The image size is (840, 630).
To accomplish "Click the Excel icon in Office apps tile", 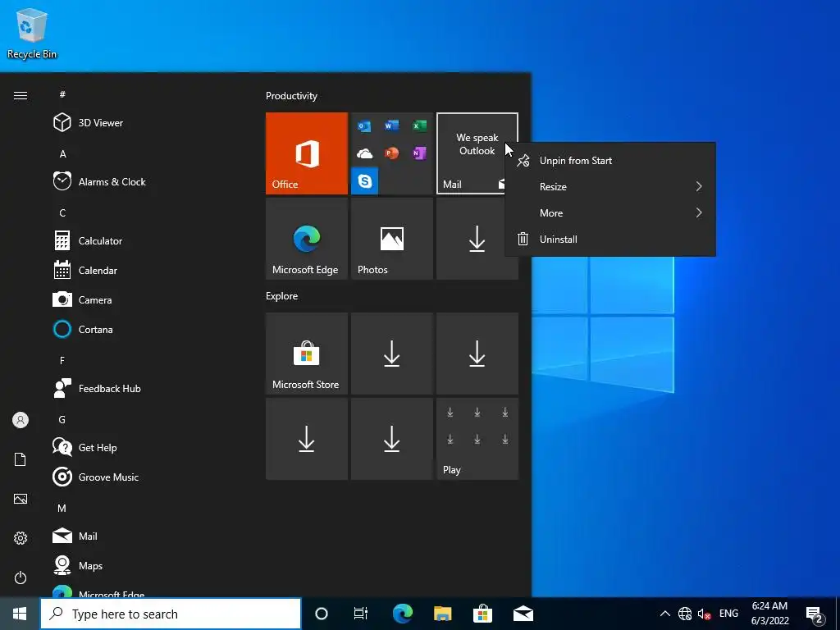I will [x=419, y=126].
